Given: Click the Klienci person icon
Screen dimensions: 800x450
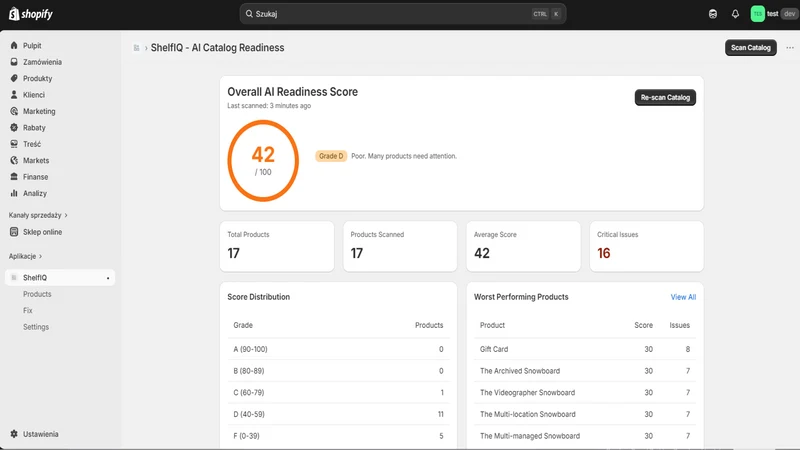Looking at the screenshot, I should [x=14, y=94].
